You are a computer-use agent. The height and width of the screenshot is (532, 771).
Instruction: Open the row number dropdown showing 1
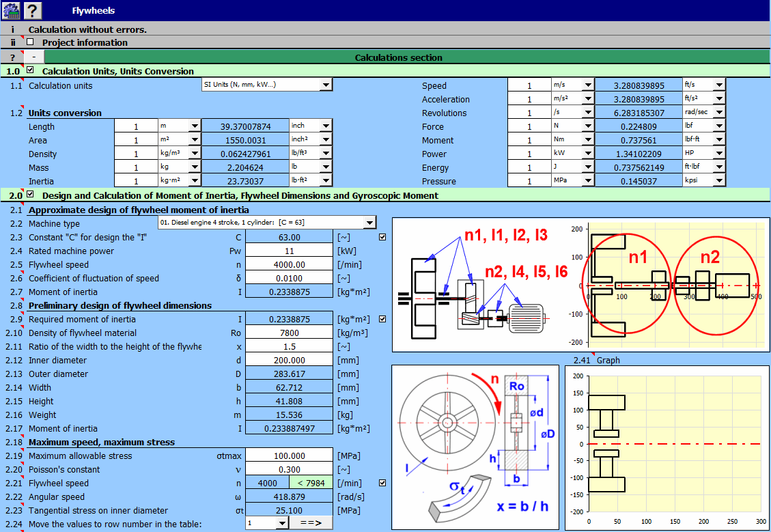coord(281,522)
